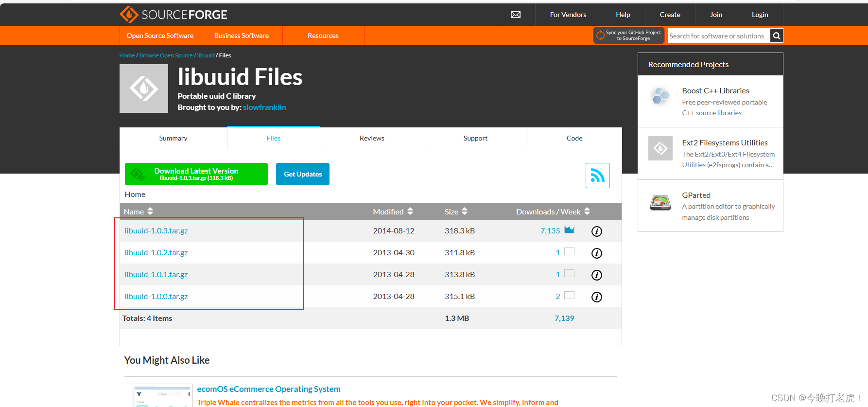Image resolution: width=868 pixels, height=407 pixels.
Task: Open Ext2 Filesystems Utilities project
Action: tap(725, 142)
